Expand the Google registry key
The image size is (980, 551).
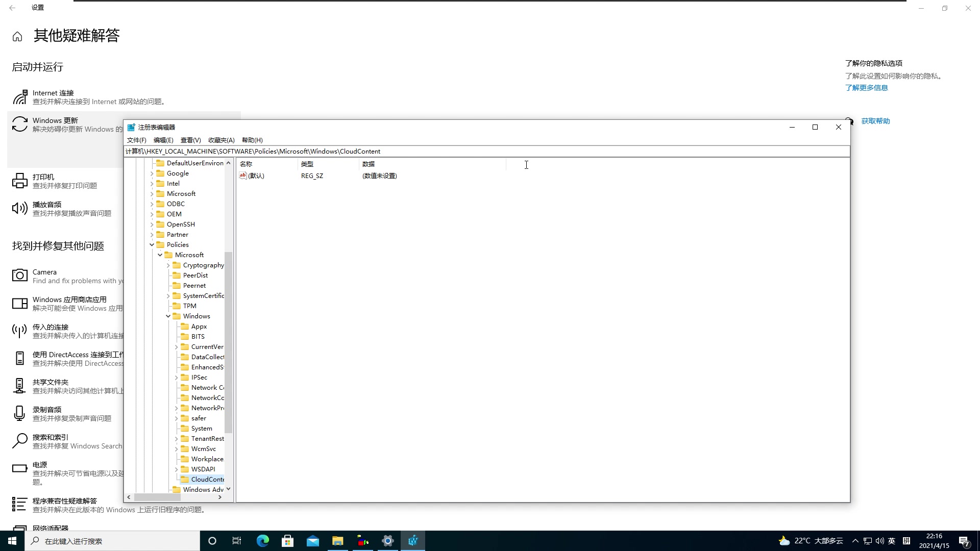point(152,173)
